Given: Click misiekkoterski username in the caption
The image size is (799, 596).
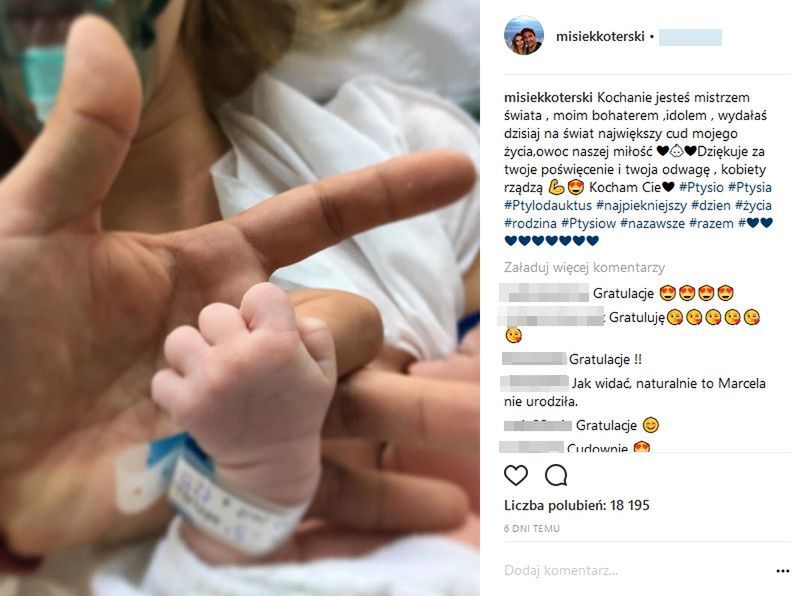Looking at the screenshot, I should (548, 97).
